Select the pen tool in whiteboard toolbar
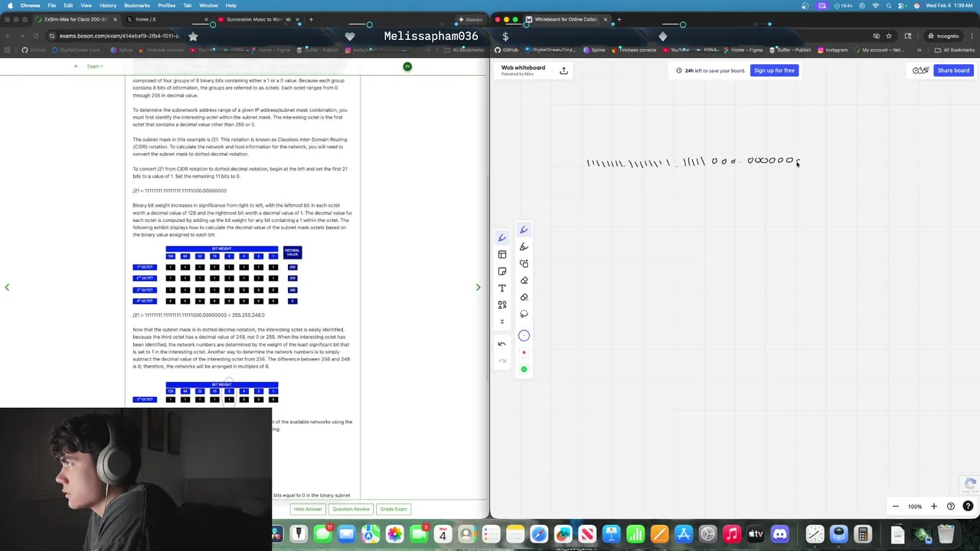This screenshot has width=980, height=551. point(502,238)
